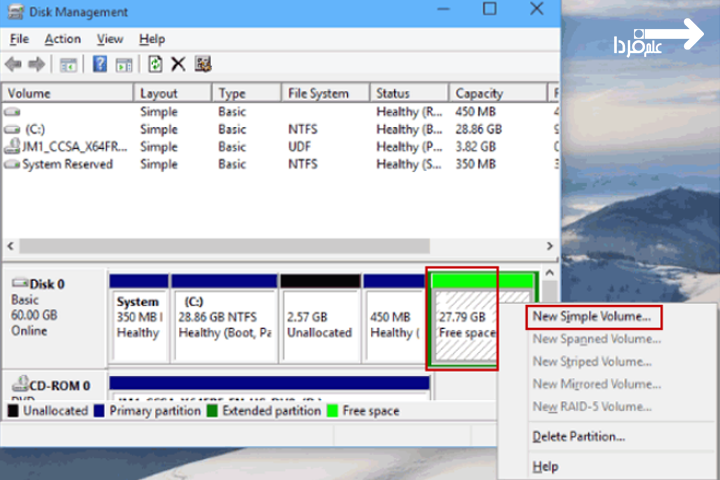Screen dimensions: 720x480
Task: Open the Help menu
Action: (x=152, y=39)
